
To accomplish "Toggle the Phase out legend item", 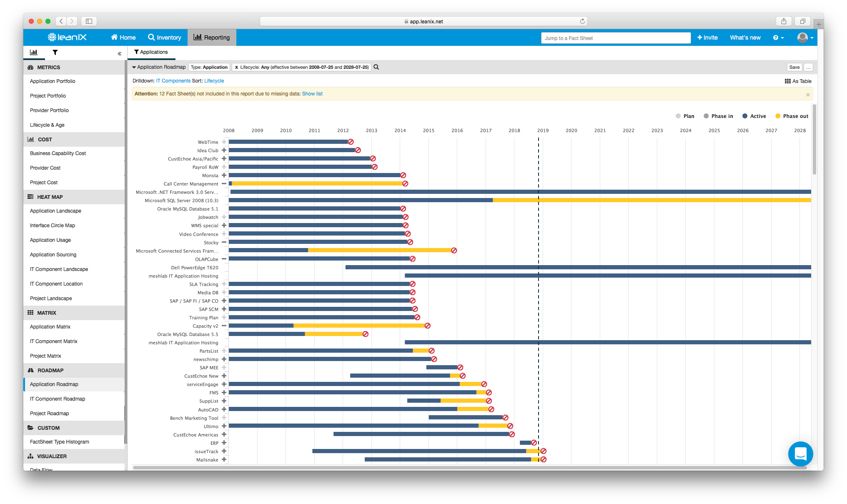I will tap(791, 116).
